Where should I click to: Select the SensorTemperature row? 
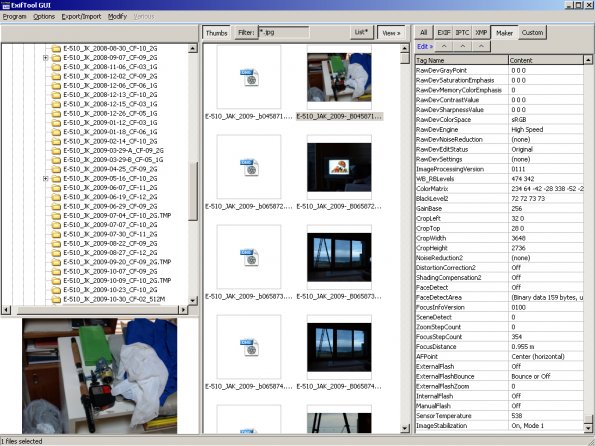(x=499, y=416)
